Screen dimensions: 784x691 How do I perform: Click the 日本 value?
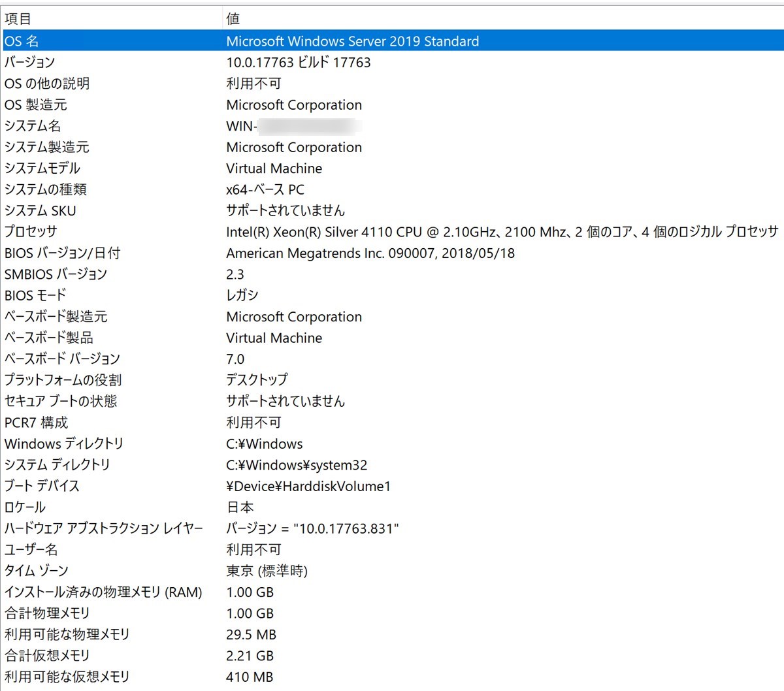[x=240, y=507]
